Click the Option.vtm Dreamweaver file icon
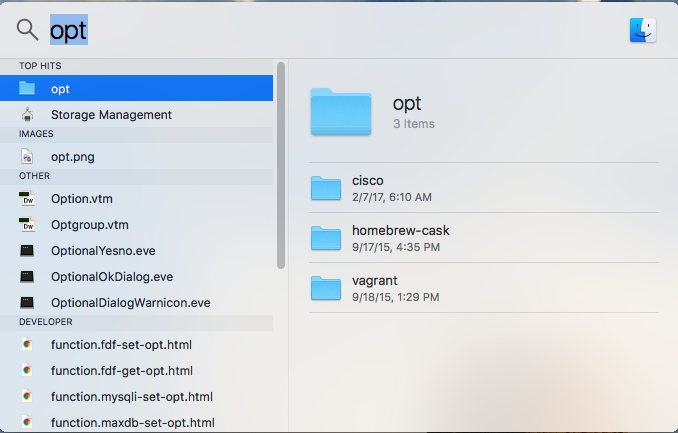 (27, 198)
